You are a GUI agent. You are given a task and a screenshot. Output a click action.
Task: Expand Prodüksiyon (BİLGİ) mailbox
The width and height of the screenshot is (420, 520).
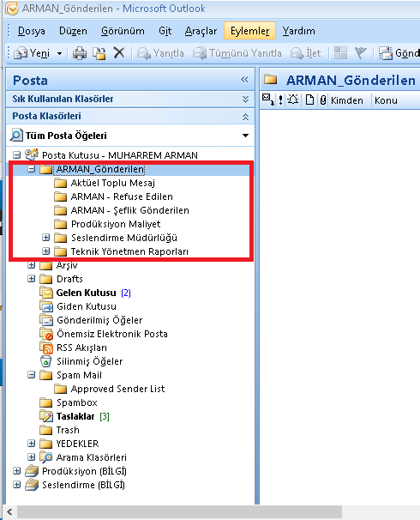pos(16,471)
